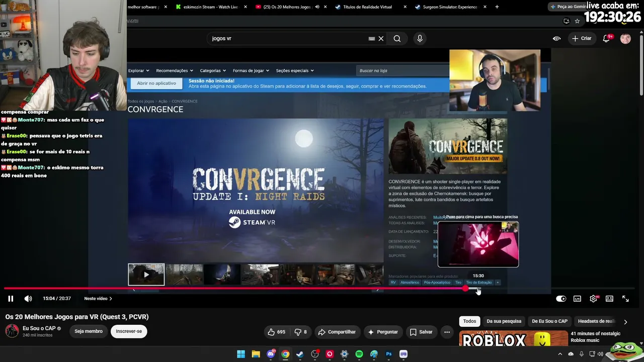
Task: Mute the YouTube tab via its speaker icon
Action: [x=317, y=7]
